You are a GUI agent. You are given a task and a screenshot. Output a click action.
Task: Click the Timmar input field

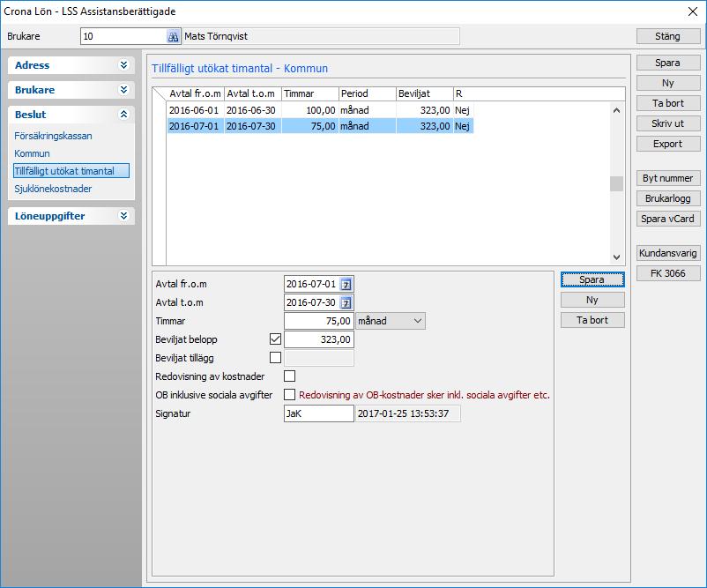[319, 321]
